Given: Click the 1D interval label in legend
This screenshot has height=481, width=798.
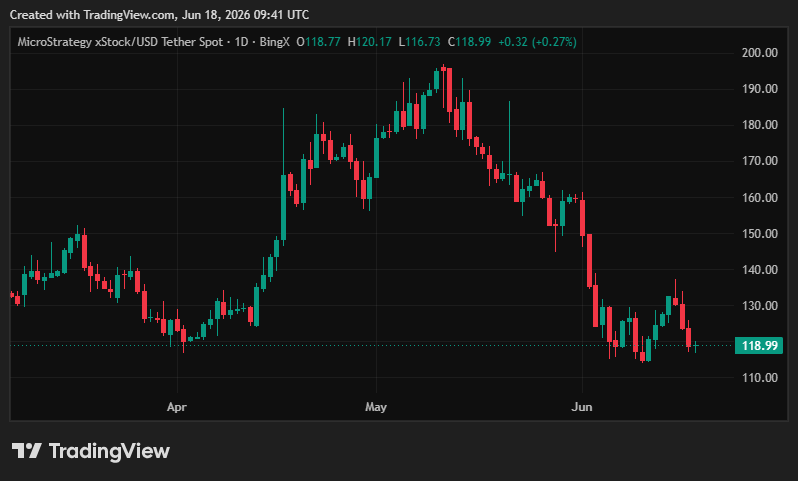Looking at the screenshot, I should pyautogui.click(x=241, y=42).
